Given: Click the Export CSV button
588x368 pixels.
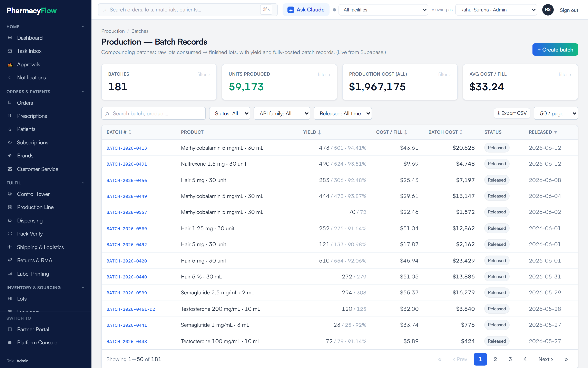Looking at the screenshot, I should tap(512, 113).
